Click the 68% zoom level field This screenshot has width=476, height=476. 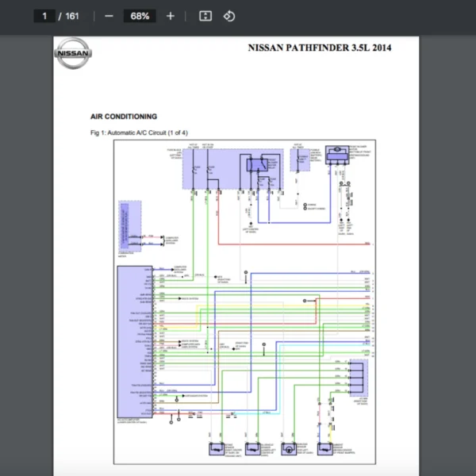point(140,16)
